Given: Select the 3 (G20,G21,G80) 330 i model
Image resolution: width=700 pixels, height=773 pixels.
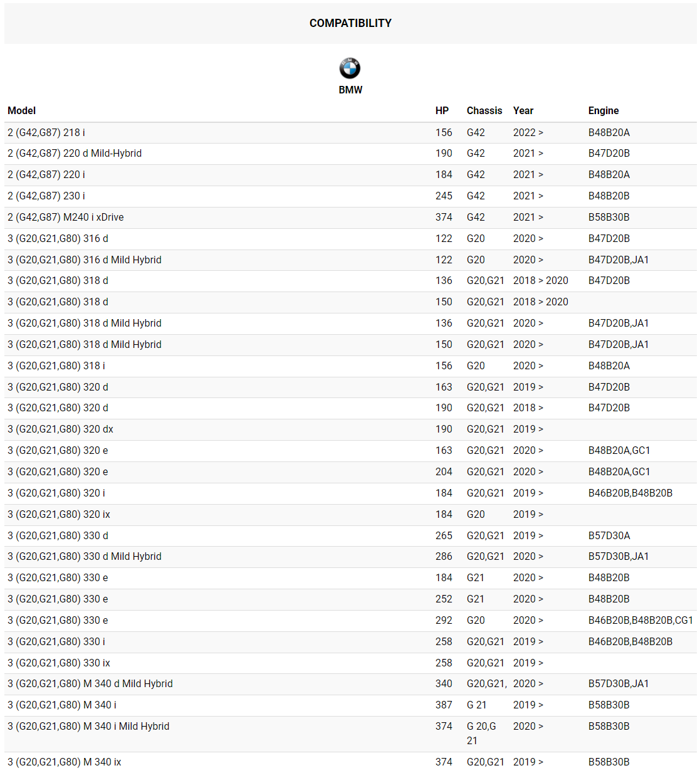Looking at the screenshot, I should coord(56,641).
